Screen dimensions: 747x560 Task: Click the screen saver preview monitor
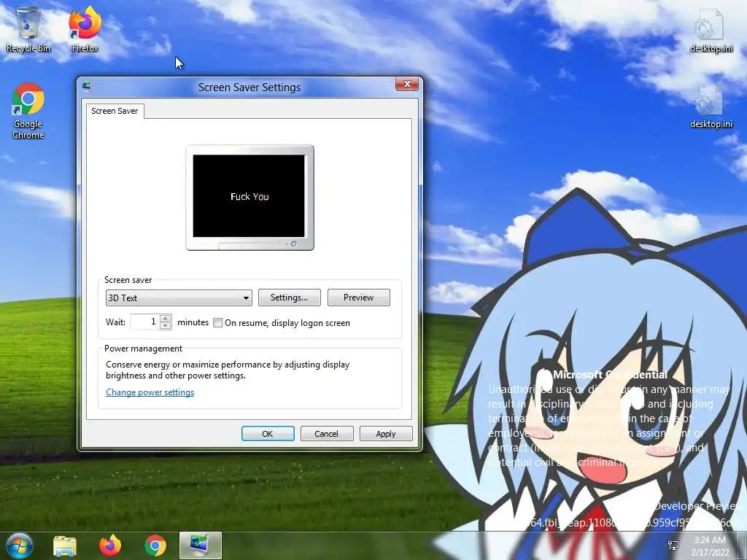tap(249, 197)
